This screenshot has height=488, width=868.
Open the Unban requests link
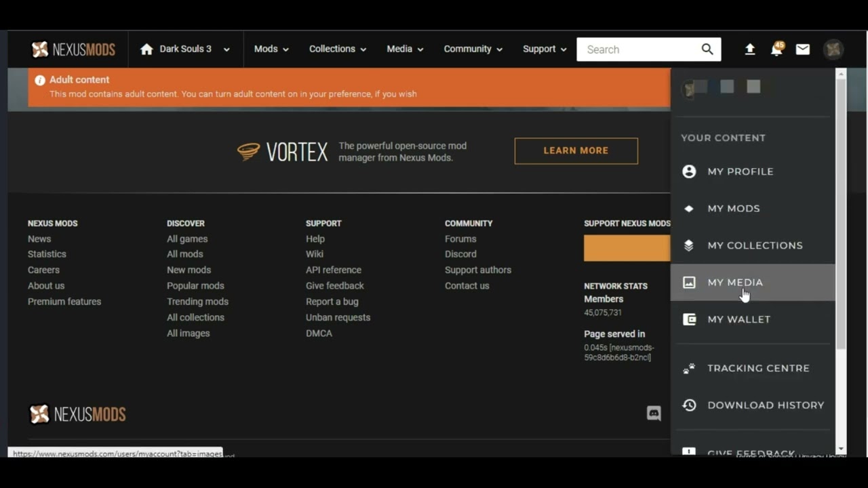coord(338,317)
